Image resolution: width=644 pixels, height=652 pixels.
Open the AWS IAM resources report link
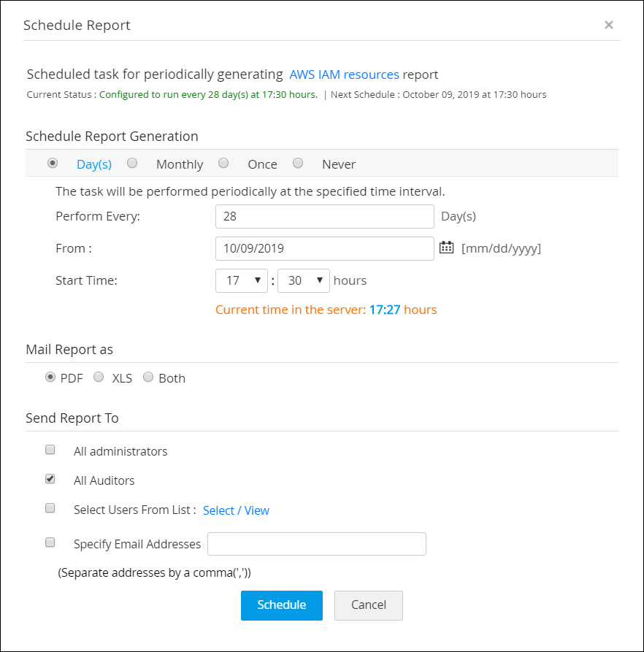(344, 74)
